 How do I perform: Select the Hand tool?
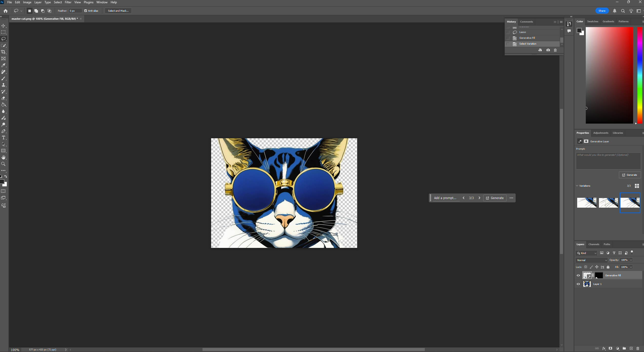click(4, 158)
